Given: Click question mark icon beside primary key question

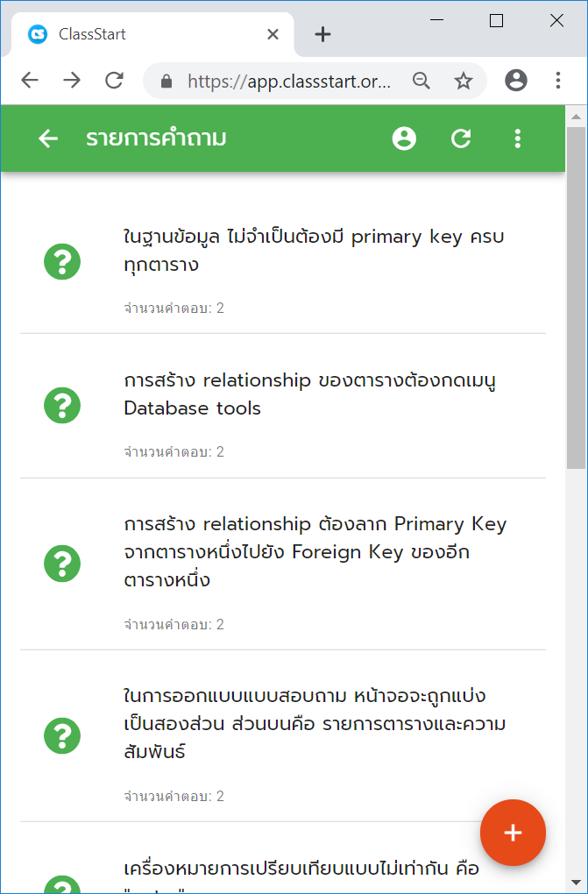Looking at the screenshot, I should [62, 262].
